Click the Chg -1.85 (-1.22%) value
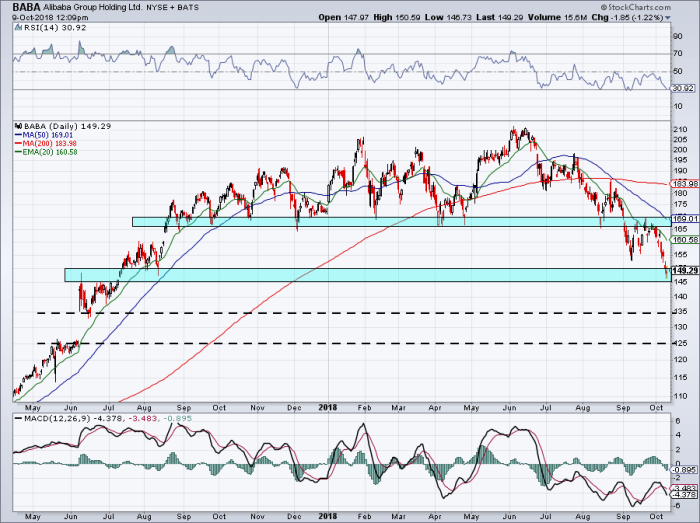 pos(628,17)
